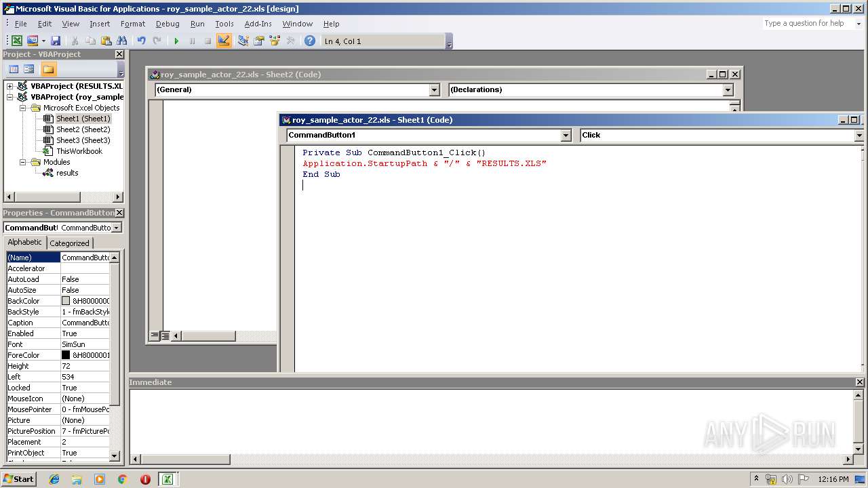Switch to the Alphabetic properties tab
Screen dimensions: 868x488
pos(25,243)
